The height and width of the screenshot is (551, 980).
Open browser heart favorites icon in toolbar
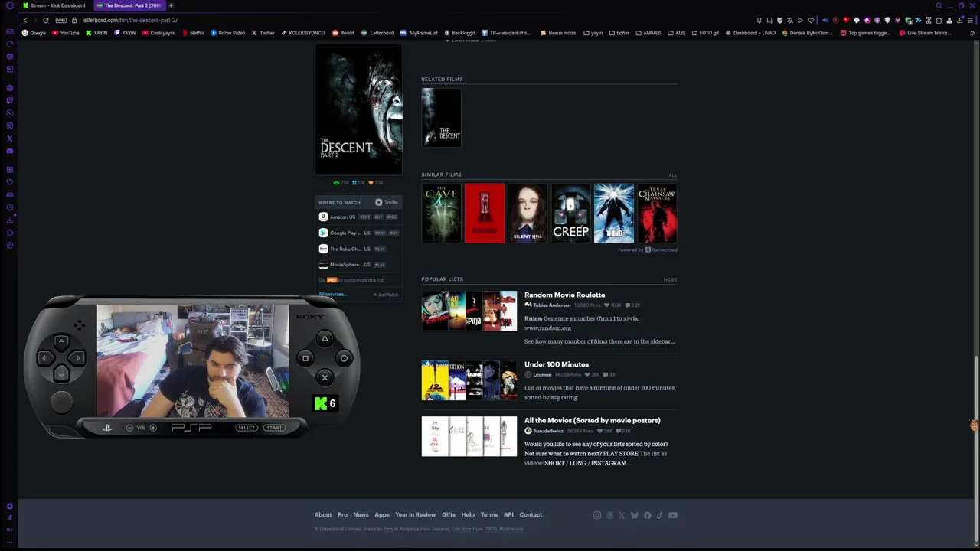pos(811,20)
